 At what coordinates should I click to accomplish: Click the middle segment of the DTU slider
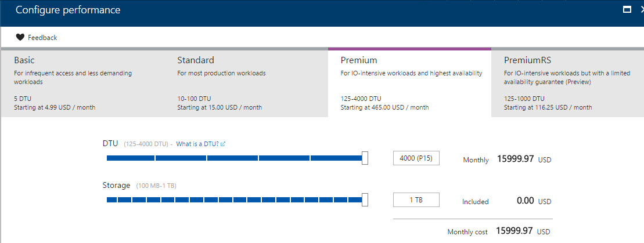[232, 158]
